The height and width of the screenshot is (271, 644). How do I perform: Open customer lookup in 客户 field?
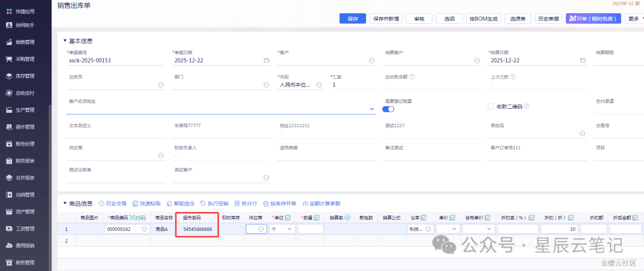(x=371, y=60)
